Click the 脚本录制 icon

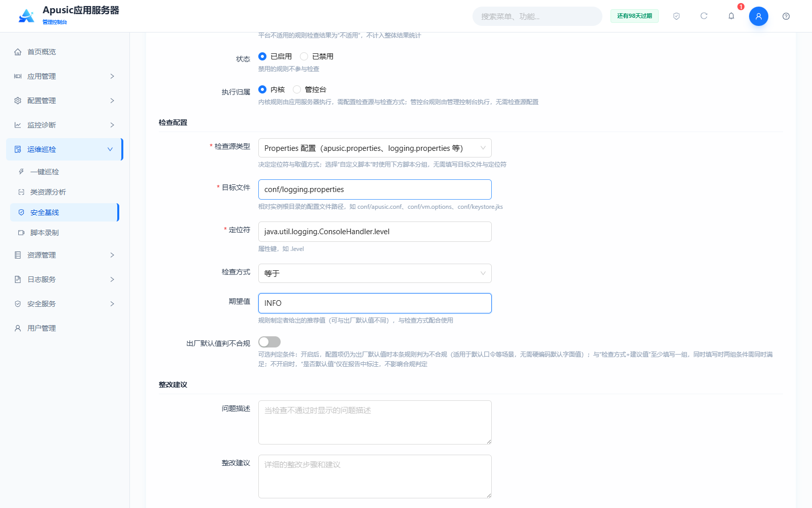point(21,233)
